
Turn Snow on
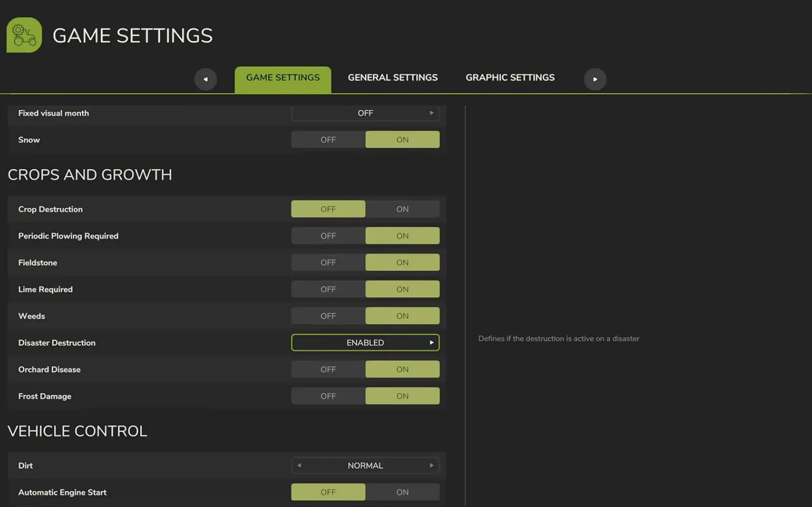[x=402, y=140]
